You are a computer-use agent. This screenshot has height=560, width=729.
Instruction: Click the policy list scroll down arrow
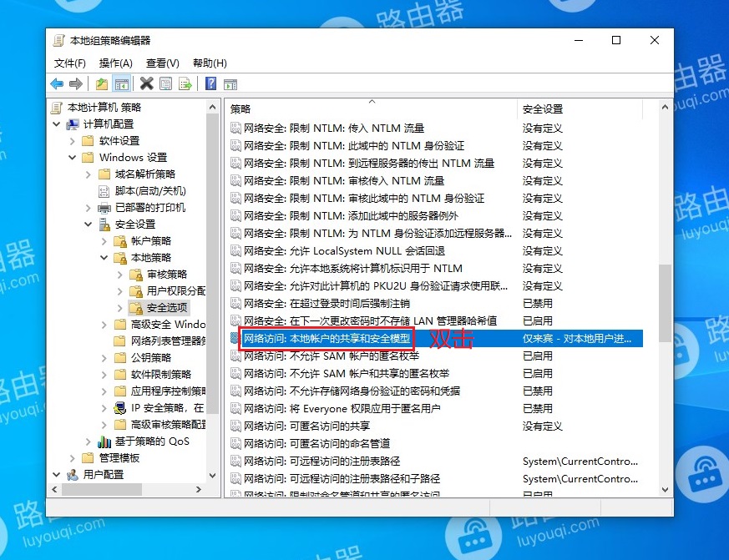pyautogui.click(x=665, y=489)
